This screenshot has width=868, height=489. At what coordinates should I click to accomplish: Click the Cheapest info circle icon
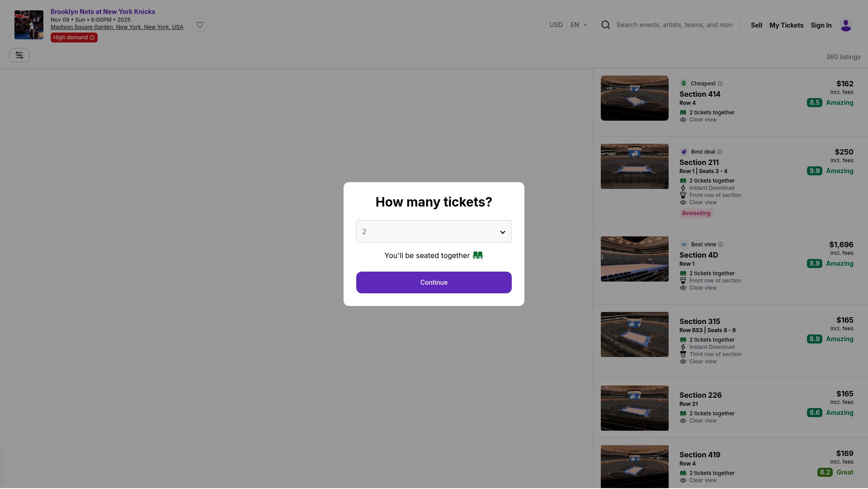(x=720, y=84)
